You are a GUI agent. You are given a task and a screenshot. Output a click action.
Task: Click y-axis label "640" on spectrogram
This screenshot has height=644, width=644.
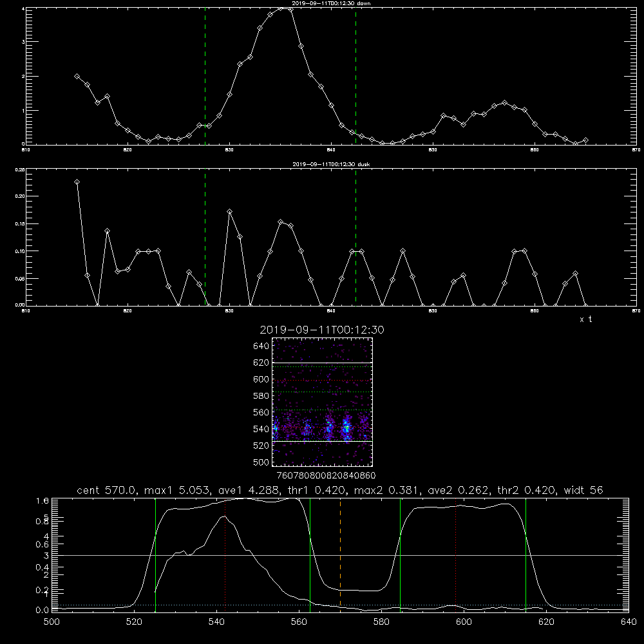[261, 346]
